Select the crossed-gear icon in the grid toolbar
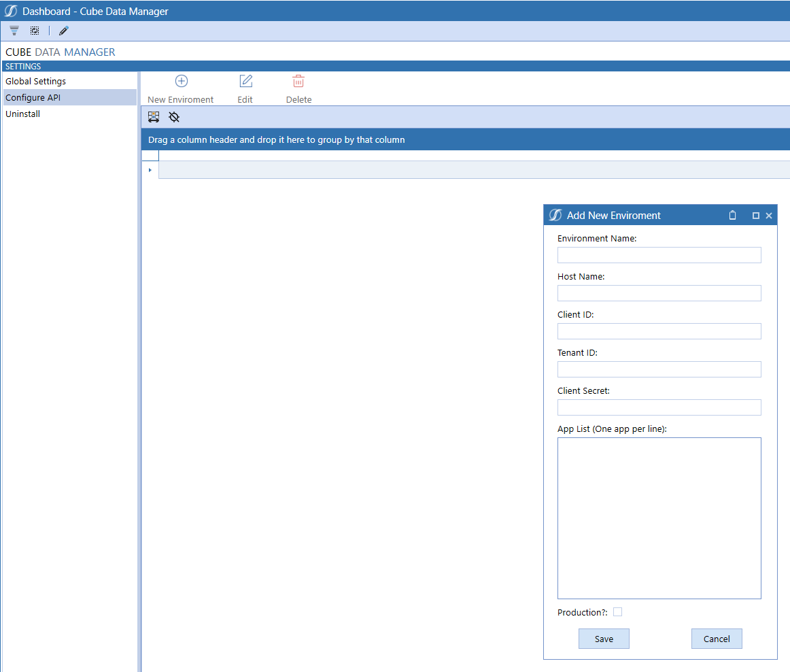 pos(173,116)
